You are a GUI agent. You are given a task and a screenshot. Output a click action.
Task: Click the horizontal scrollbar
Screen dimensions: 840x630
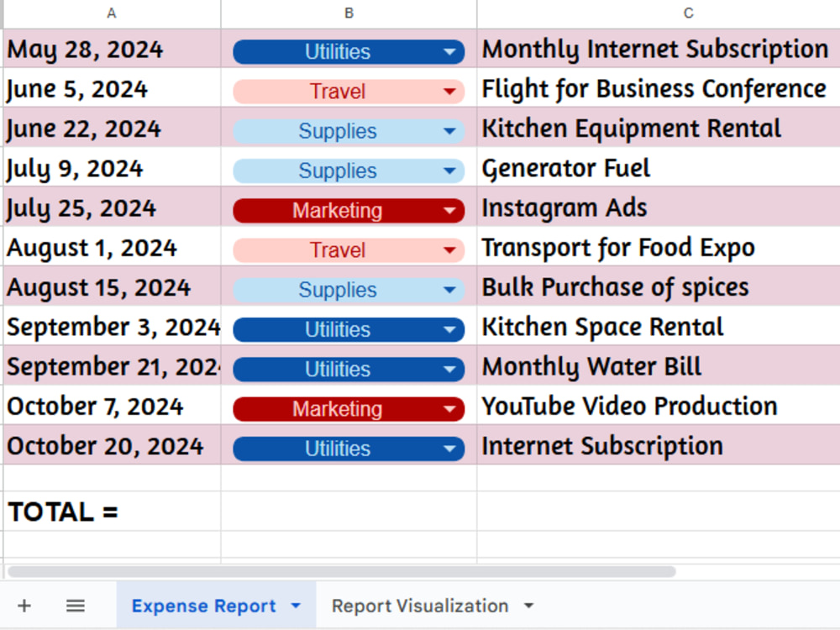coord(342,571)
